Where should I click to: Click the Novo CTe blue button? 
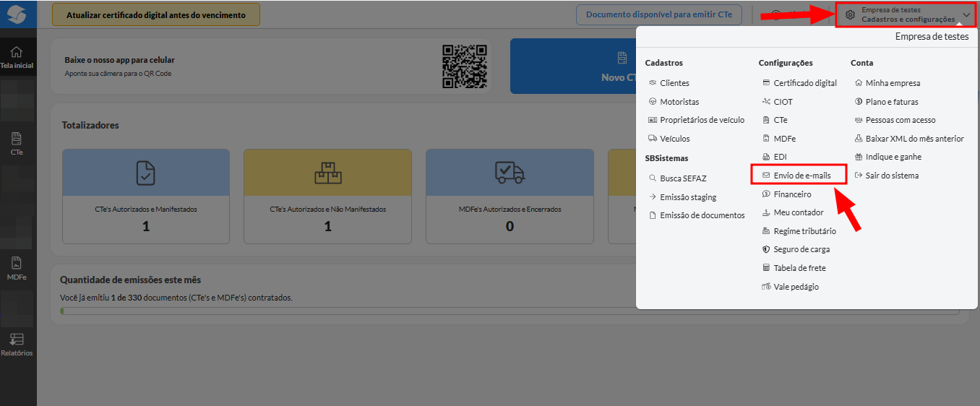[x=572, y=66]
